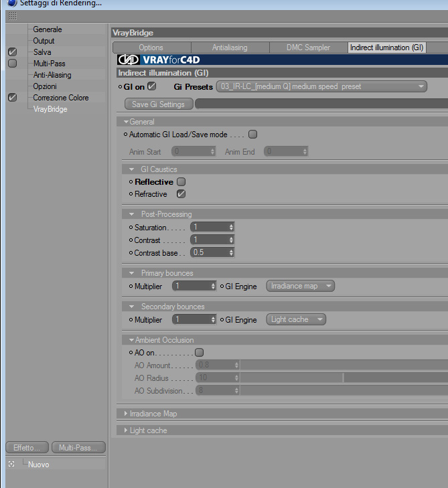Select Correzione Colore in the settings list
This screenshot has height=488, width=448.
[x=61, y=98]
